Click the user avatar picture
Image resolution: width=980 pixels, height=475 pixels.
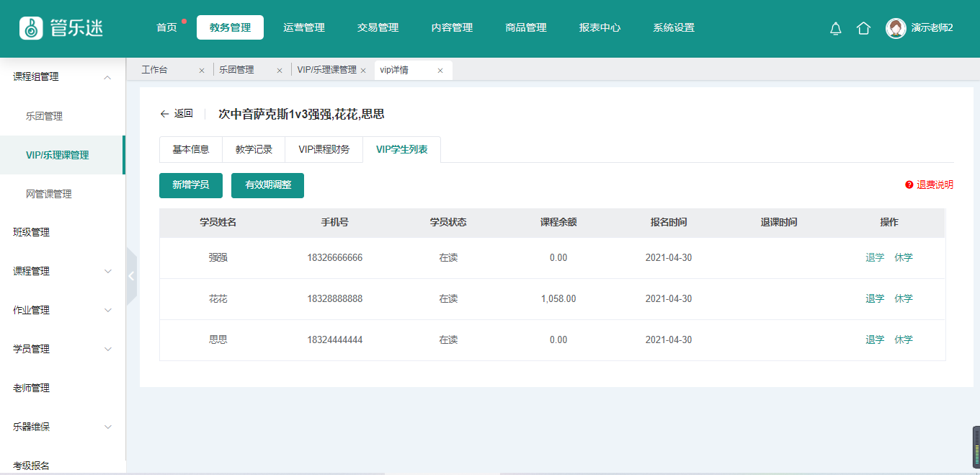(896, 28)
